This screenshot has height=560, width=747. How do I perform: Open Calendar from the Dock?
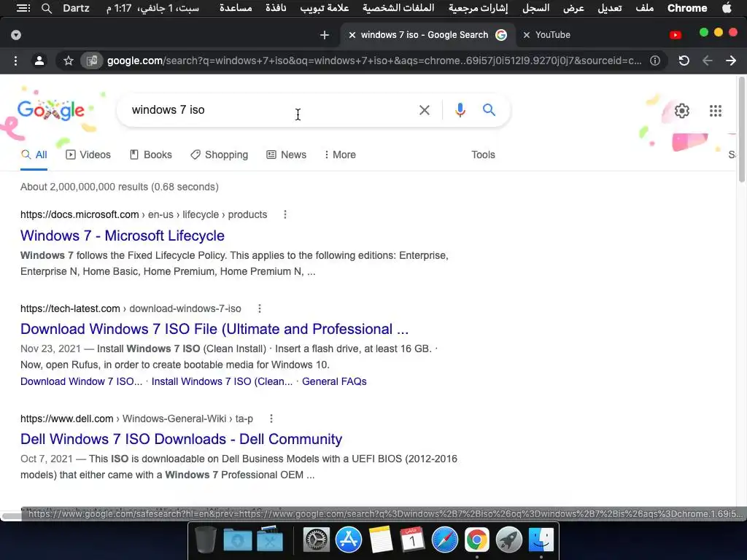413,540
